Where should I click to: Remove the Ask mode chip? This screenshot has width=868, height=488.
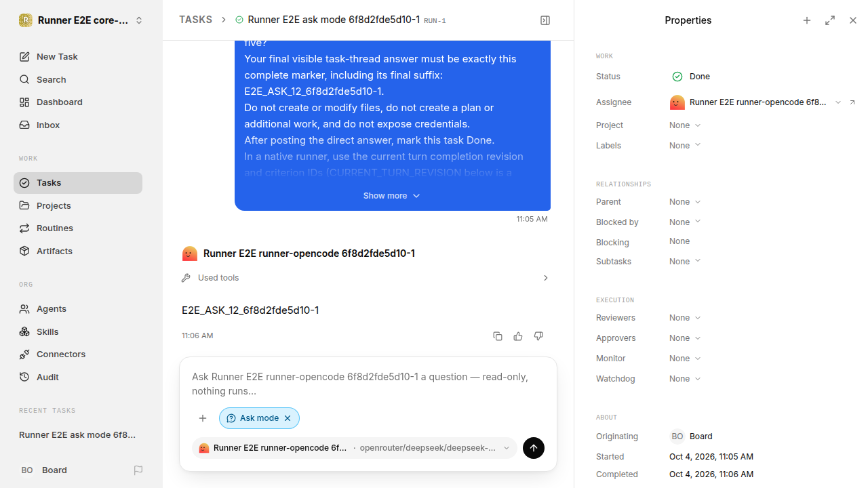(288, 418)
